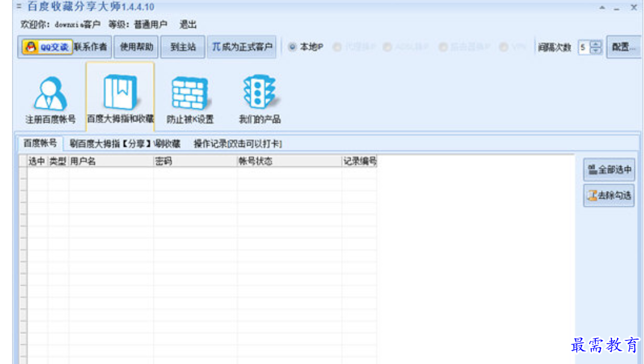Click the 帐号状态 column header

tap(290, 161)
